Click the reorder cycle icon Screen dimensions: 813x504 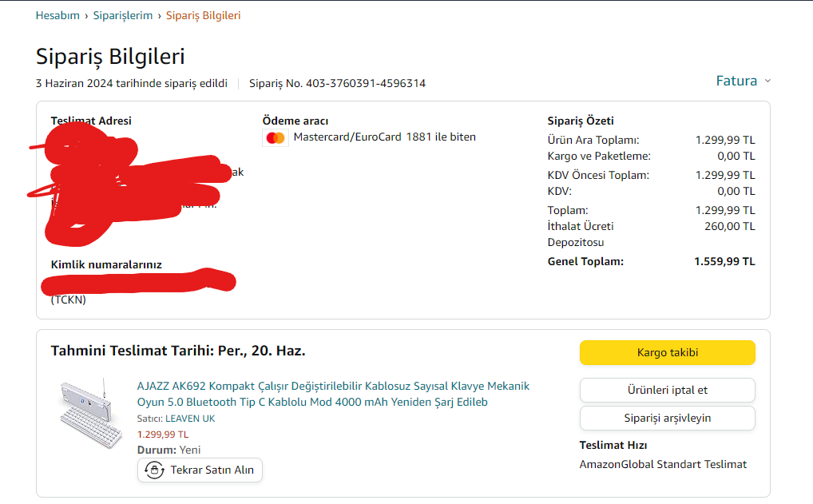[154, 470]
